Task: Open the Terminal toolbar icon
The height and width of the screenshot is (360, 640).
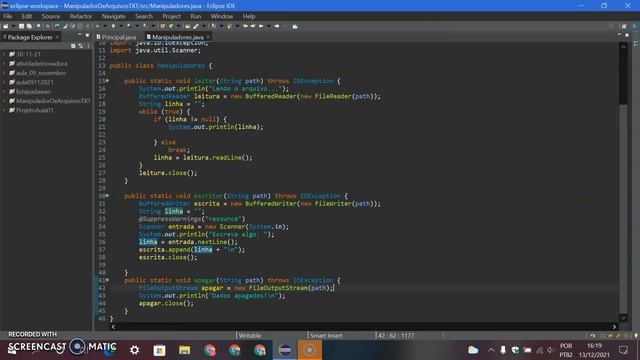Action: pos(38,26)
